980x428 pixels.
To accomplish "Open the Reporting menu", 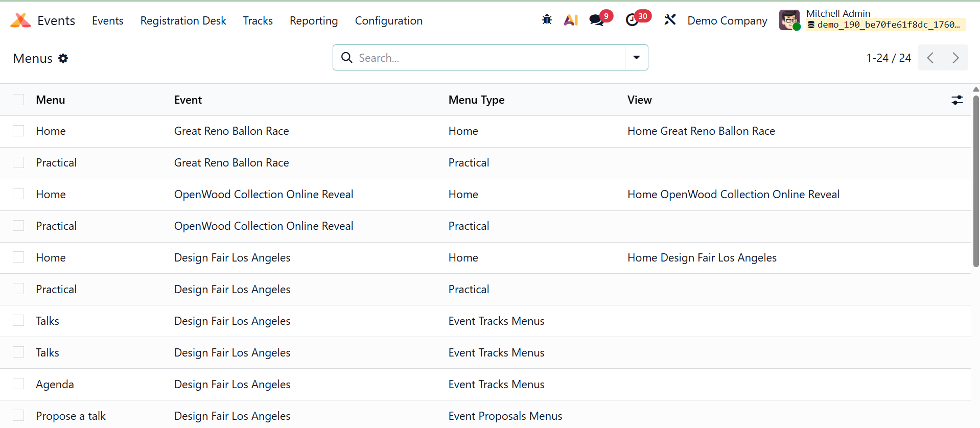I will (314, 20).
